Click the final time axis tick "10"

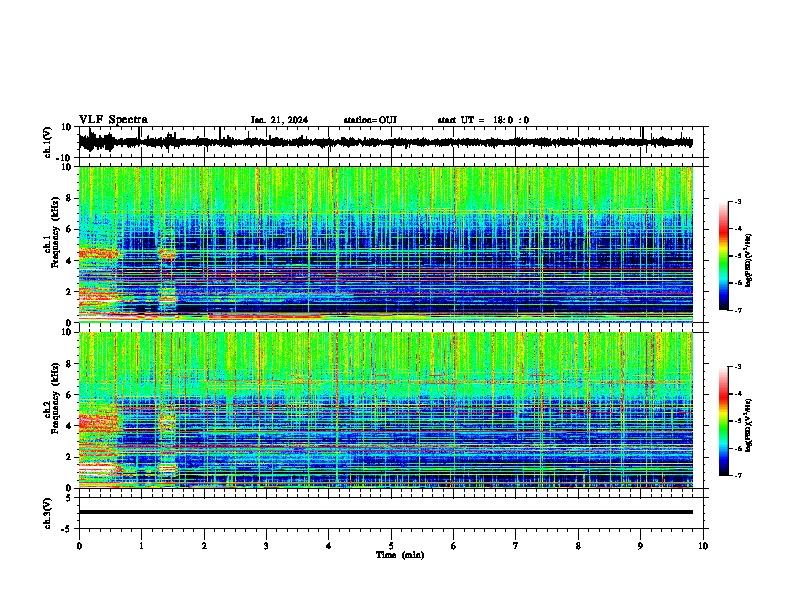[703, 546]
